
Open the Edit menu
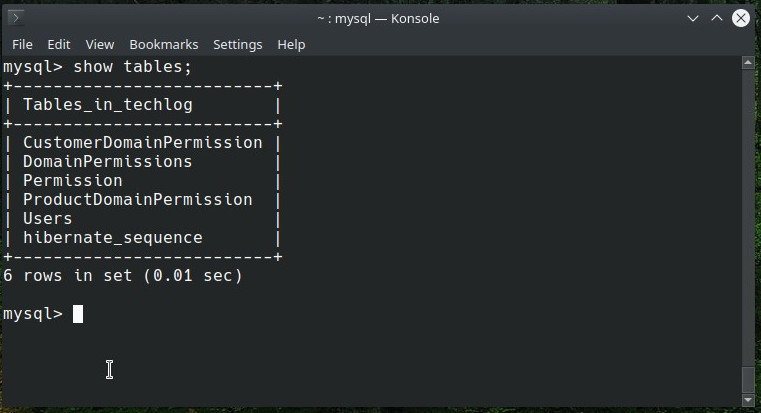tap(59, 45)
